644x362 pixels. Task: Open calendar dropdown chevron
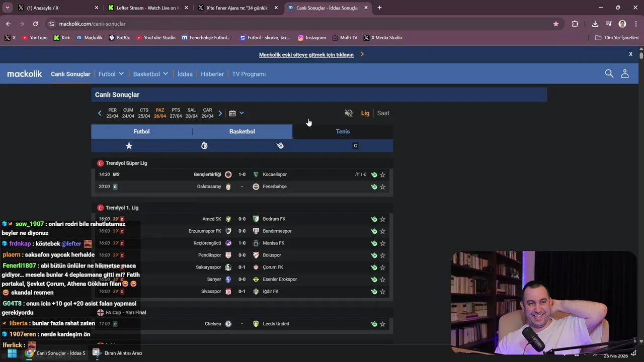242,113
